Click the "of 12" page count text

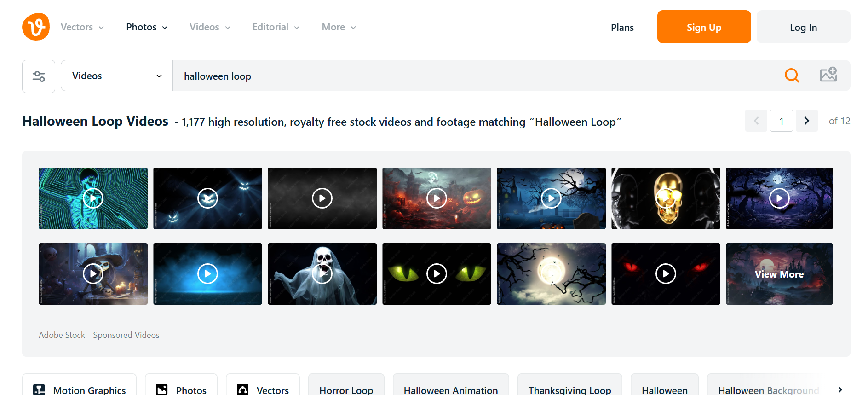[839, 121]
